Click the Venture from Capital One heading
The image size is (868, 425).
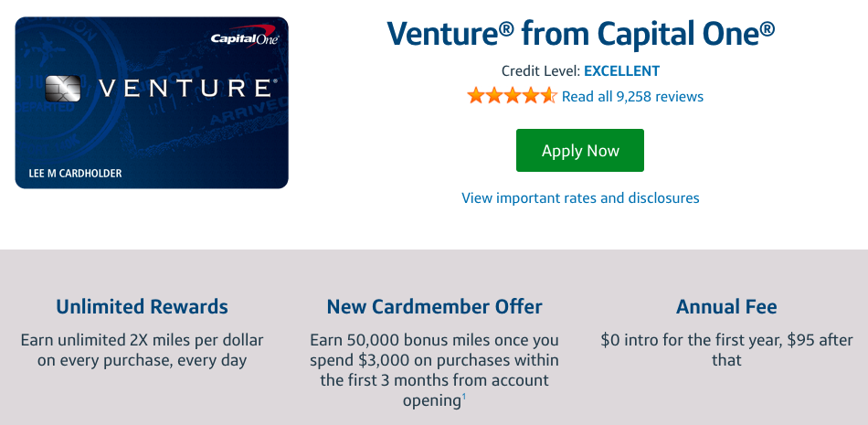tap(581, 33)
